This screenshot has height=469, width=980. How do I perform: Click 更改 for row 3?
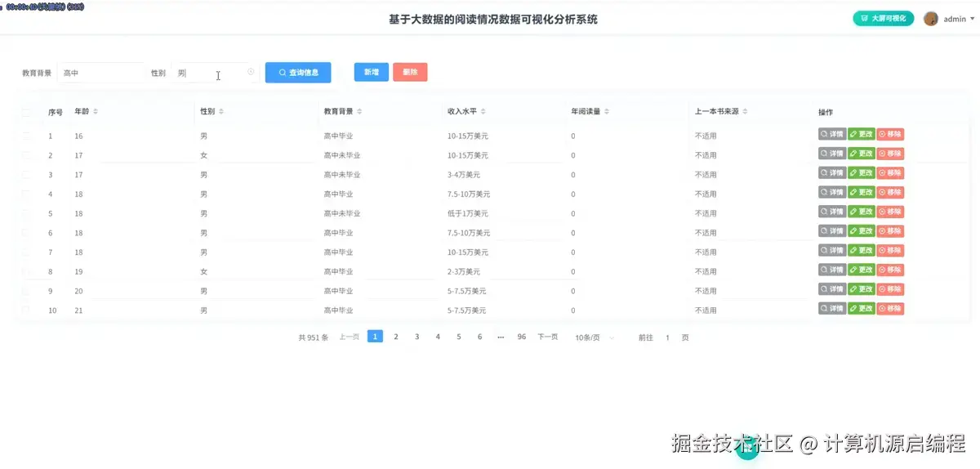[861, 172]
